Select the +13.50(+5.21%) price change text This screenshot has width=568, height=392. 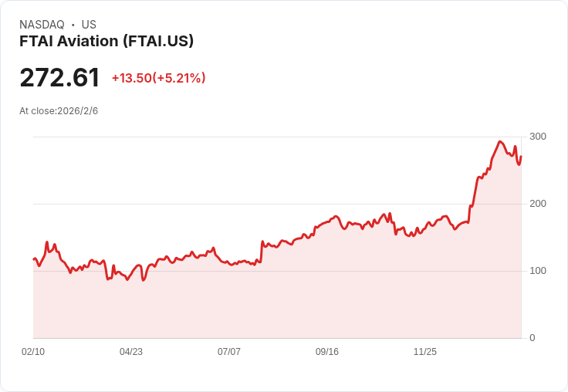pyautogui.click(x=158, y=78)
